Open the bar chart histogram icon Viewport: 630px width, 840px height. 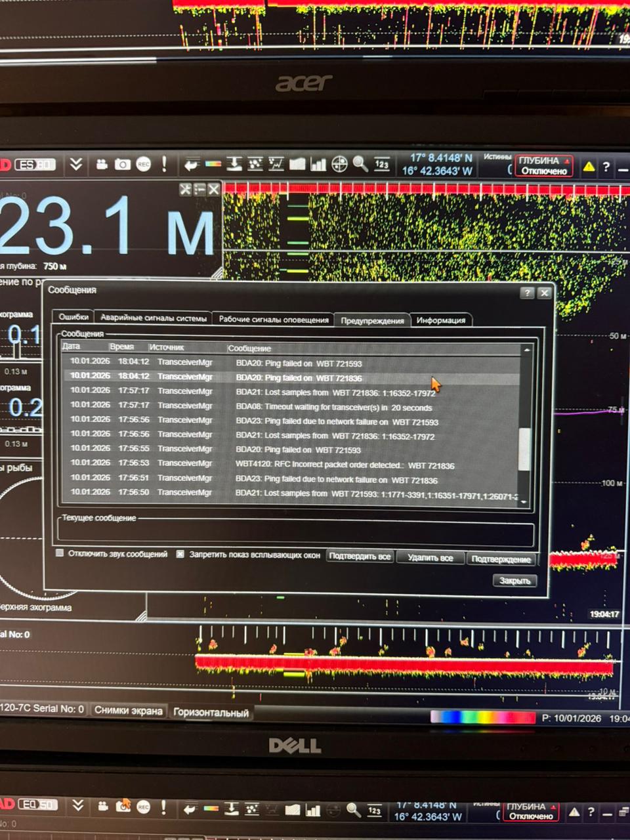click(x=318, y=164)
